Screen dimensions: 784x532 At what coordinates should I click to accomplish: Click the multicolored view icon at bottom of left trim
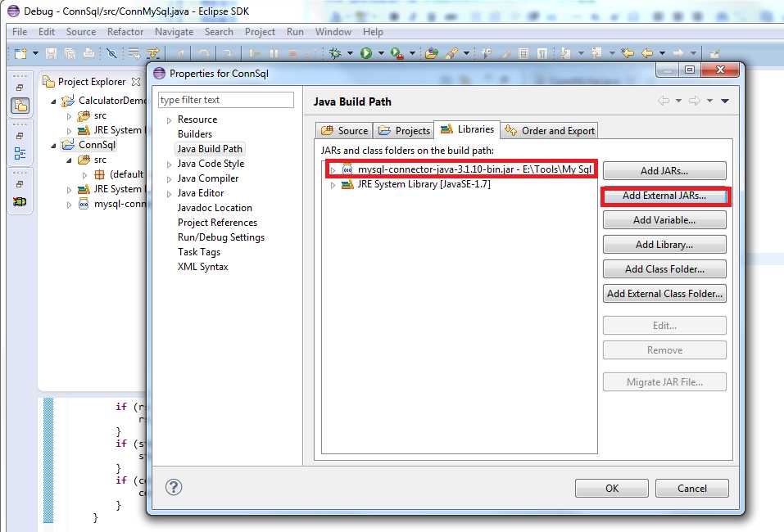[20, 202]
